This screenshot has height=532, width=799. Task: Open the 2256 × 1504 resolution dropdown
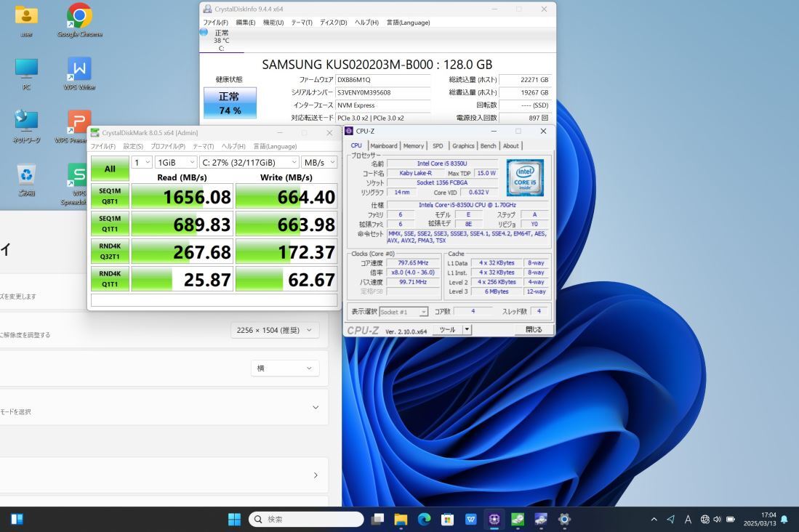(x=275, y=330)
